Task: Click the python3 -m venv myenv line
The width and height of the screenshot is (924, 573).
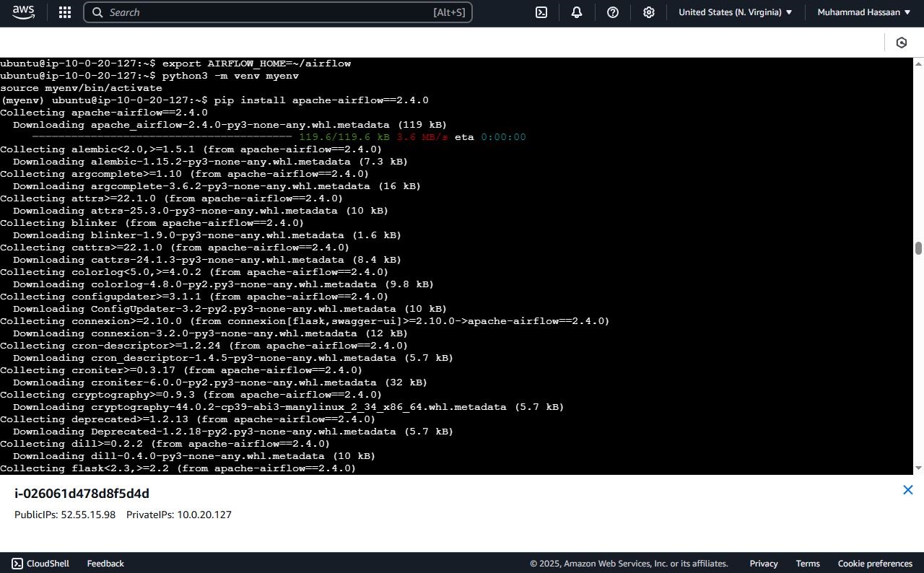Action: [x=149, y=76]
